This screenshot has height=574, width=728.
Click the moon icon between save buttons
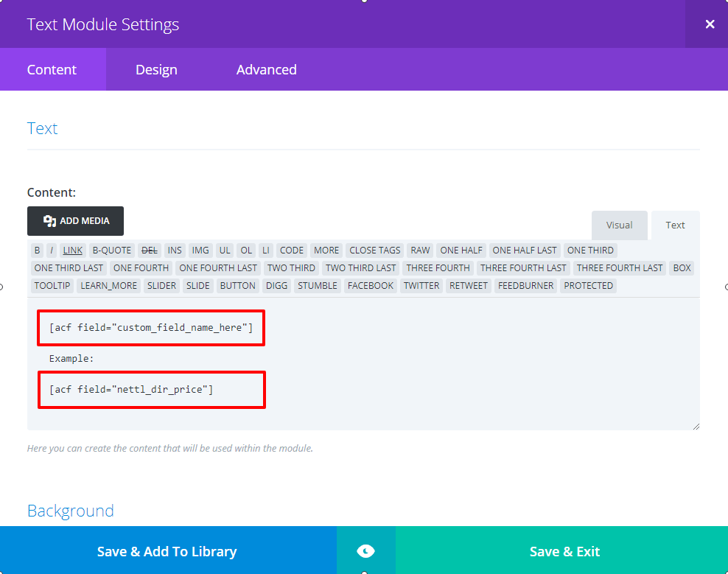point(366,550)
